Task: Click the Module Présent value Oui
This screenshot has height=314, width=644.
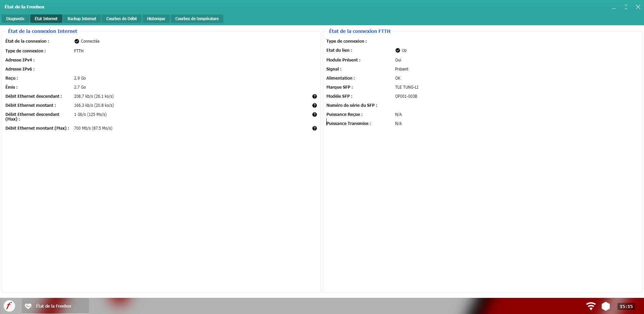Action: click(398, 60)
